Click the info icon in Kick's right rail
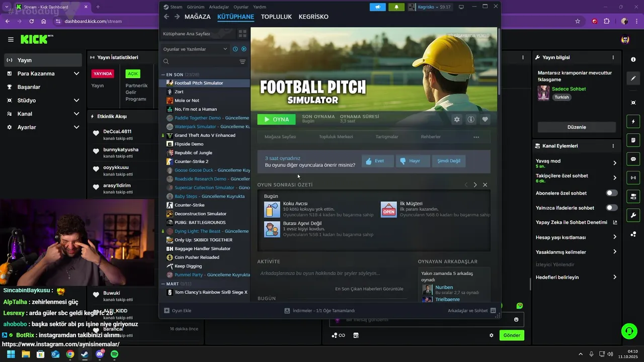The height and width of the screenshot is (362, 644). click(633, 59)
